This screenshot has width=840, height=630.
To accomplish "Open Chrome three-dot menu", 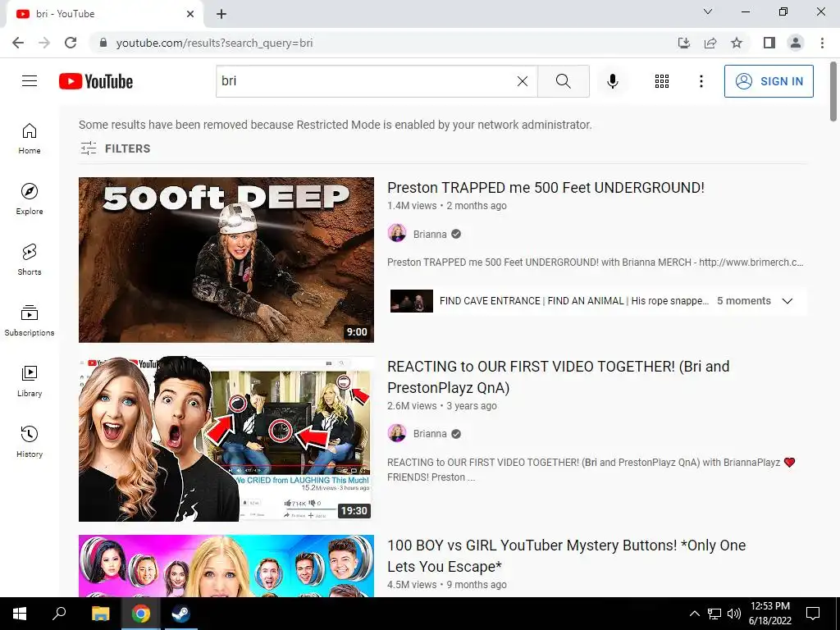I will click(822, 43).
